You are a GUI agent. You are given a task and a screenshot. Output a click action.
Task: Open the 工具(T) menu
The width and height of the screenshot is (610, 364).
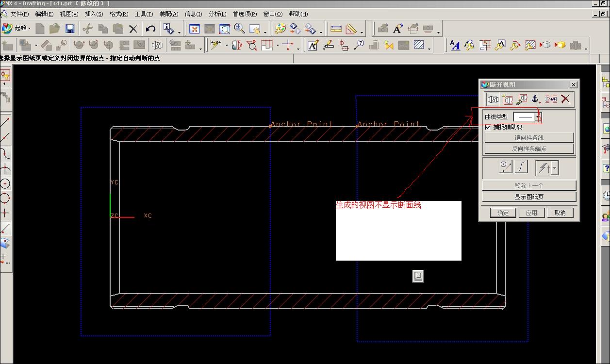pos(144,14)
